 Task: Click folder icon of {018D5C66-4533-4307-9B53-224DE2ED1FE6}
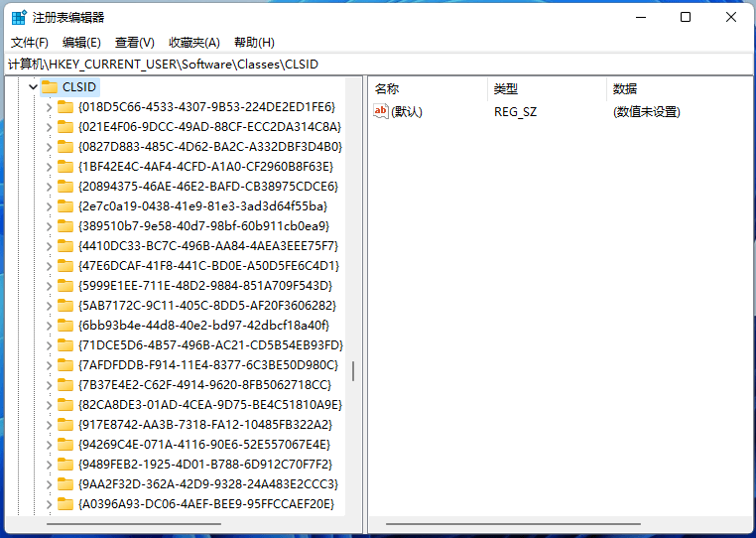[65, 107]
